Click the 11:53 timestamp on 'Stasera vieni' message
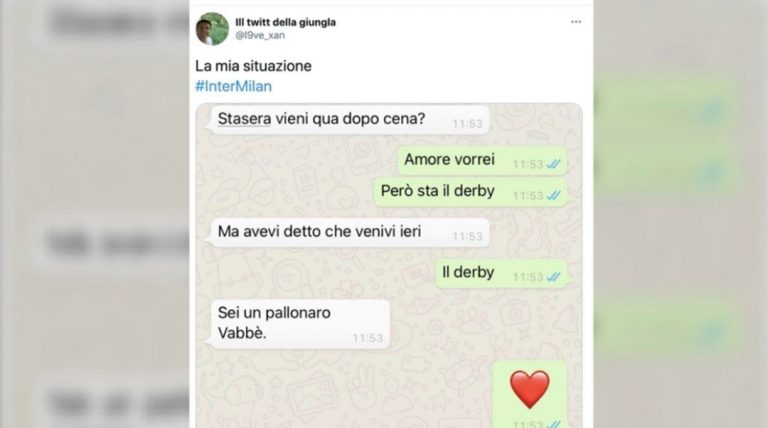This screenshot has height=428, width=768. pyautogui.click(x=467, y=124)
